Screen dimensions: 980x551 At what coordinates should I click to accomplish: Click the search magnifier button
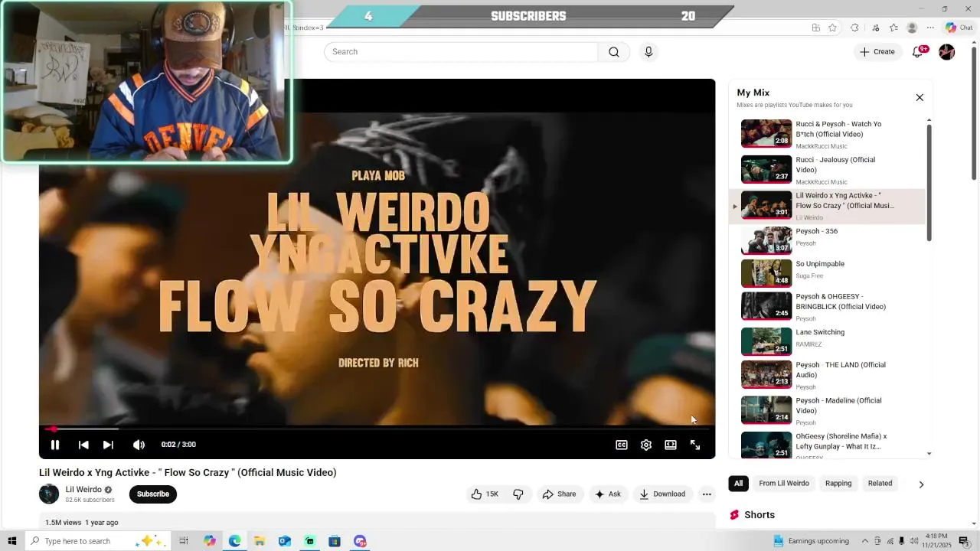pyautogui.click(x=614, y=52)
